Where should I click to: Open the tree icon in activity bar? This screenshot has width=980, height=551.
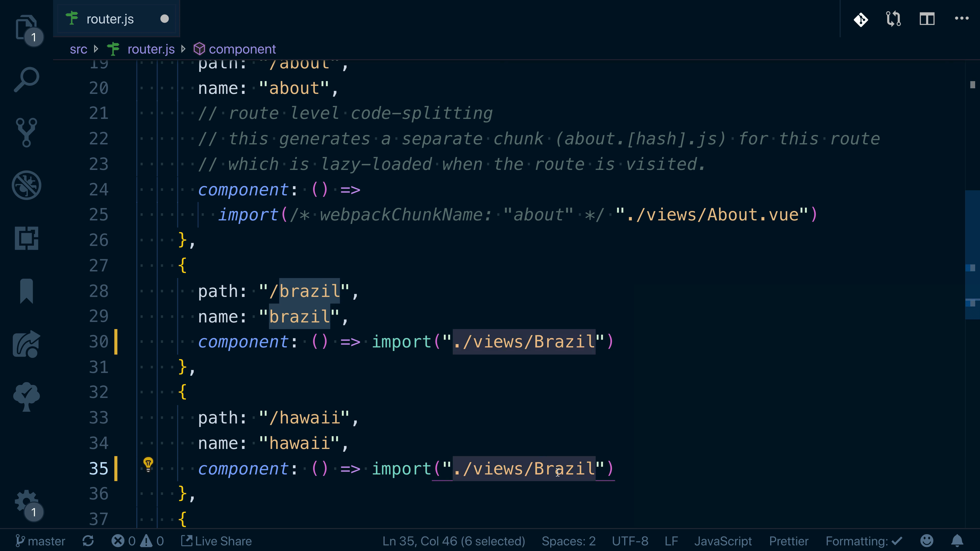(x=27, y=397)
